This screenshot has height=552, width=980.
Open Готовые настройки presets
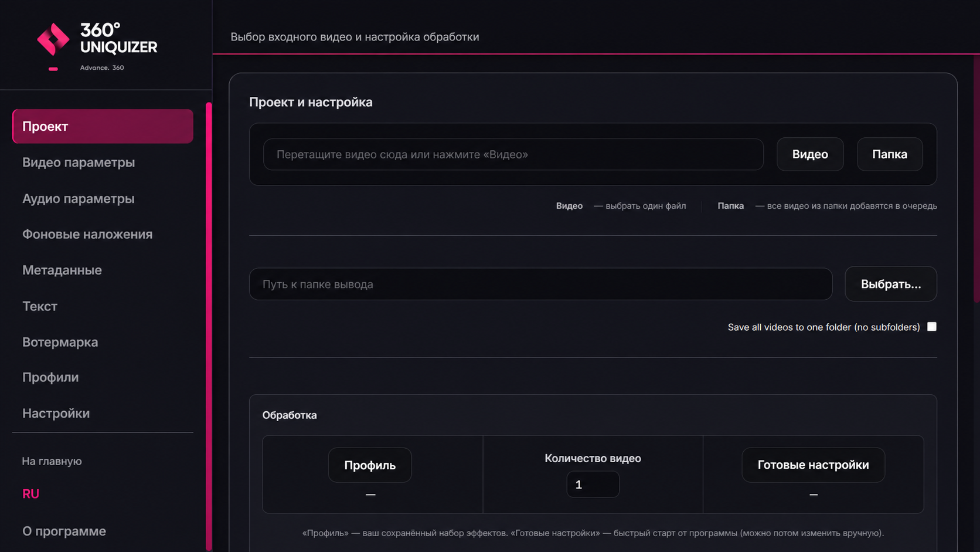point(814,465)
